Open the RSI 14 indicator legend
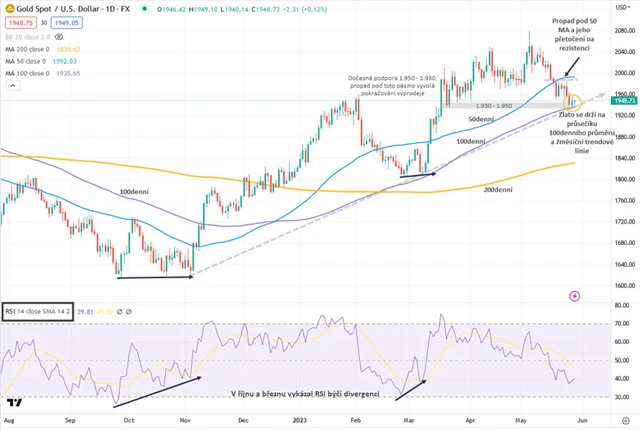Viewport: 640px width, 430px height. coord(38,312)
